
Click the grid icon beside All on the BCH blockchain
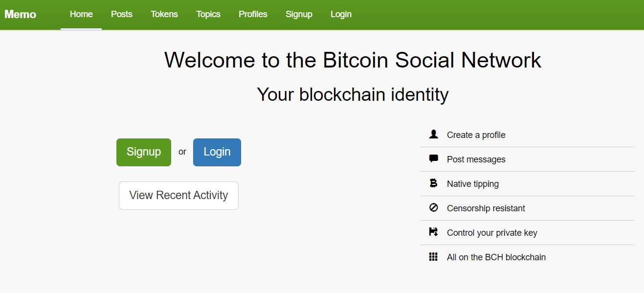tap(433, 257)
